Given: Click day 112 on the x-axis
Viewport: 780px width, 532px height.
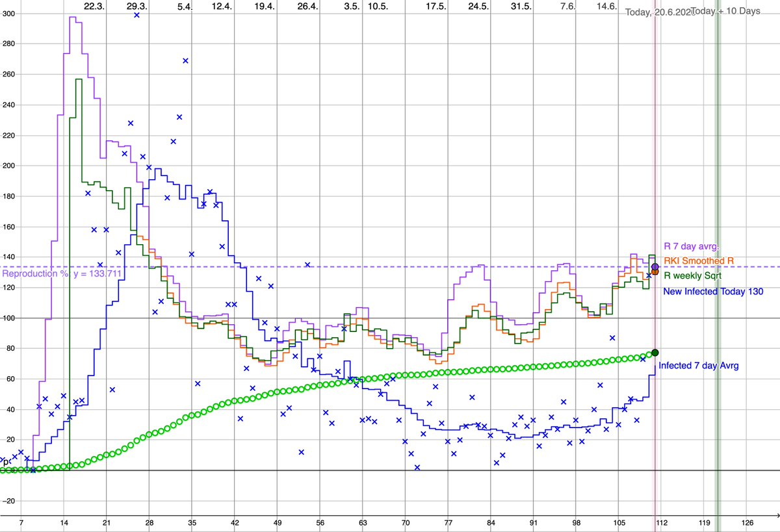Looking at the screenshot, I should (x=662, y=523).
